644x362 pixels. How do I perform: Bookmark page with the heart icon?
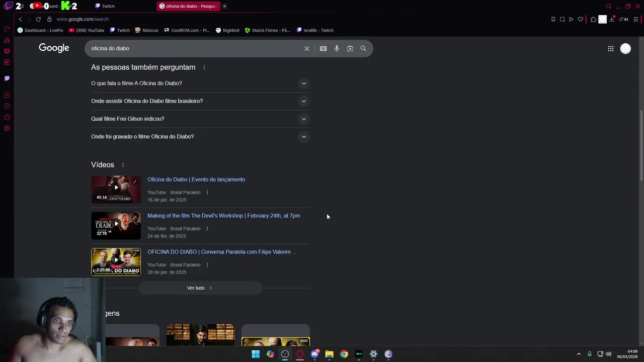pos(580,19)
